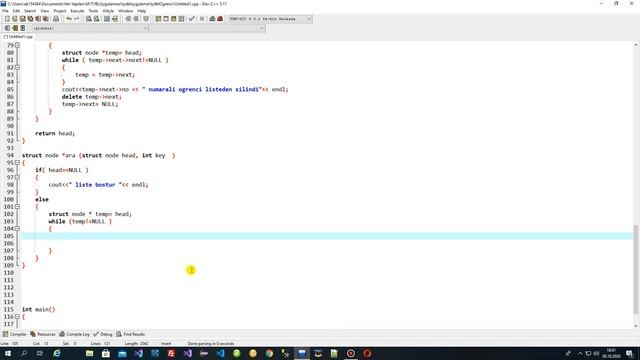
Task: Click the icon directly left of the globals dropdown
Action: [23, 28]
